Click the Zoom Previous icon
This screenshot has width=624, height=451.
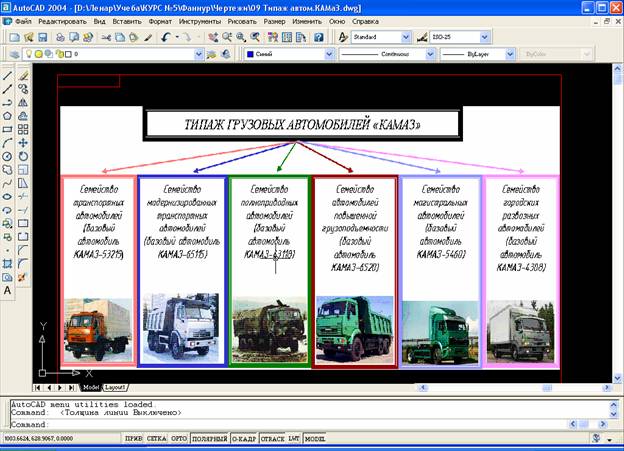255,37
